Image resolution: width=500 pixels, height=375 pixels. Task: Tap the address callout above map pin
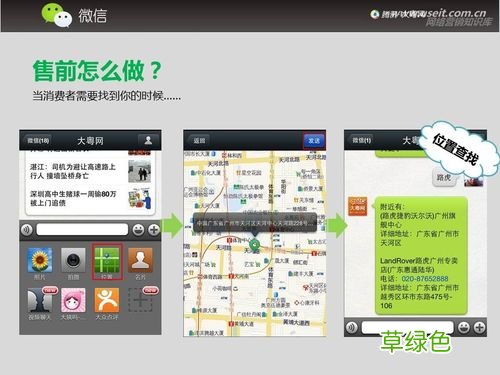coord(255,223)
